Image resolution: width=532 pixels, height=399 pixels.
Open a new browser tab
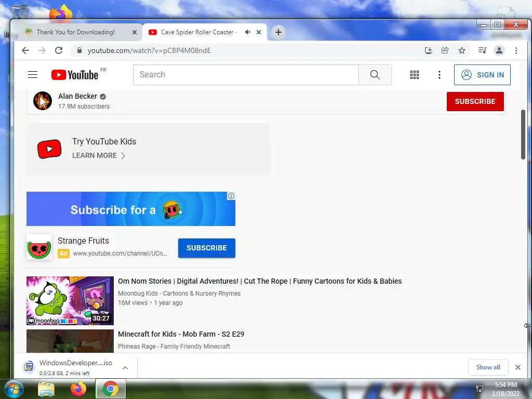point(278,32)
